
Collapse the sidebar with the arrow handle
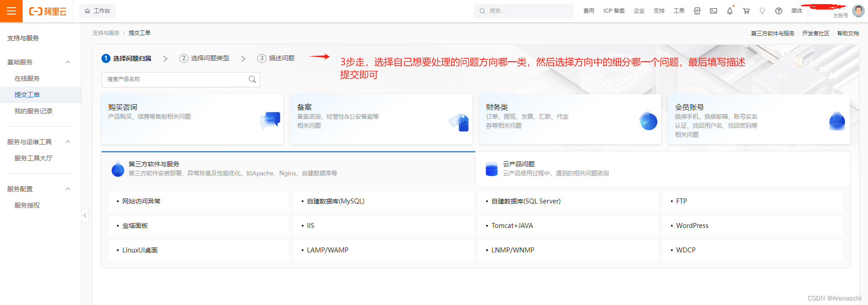85,215
